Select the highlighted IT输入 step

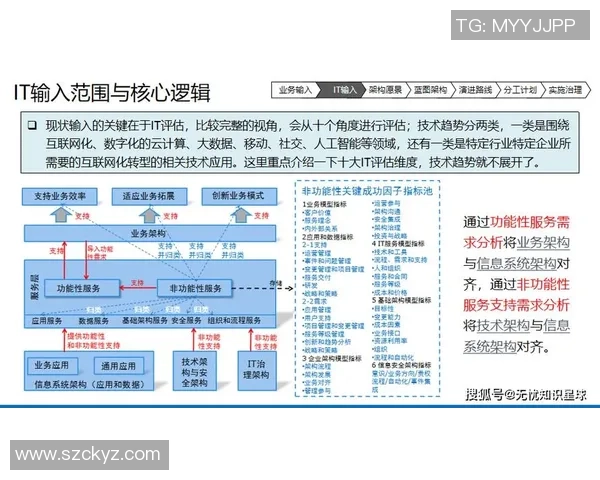[342, 90]
